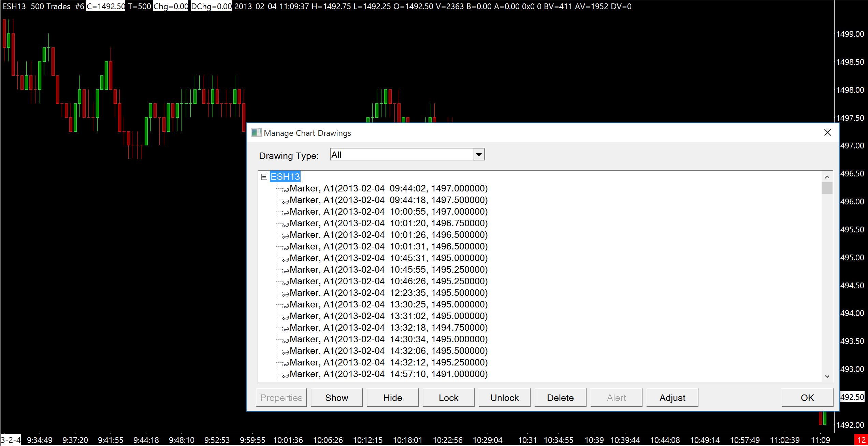The width and height of the screenshot is (868, 446).
Task: Click glasses icon of Marker 09:44:02 entry
Action: click(285, 190)
